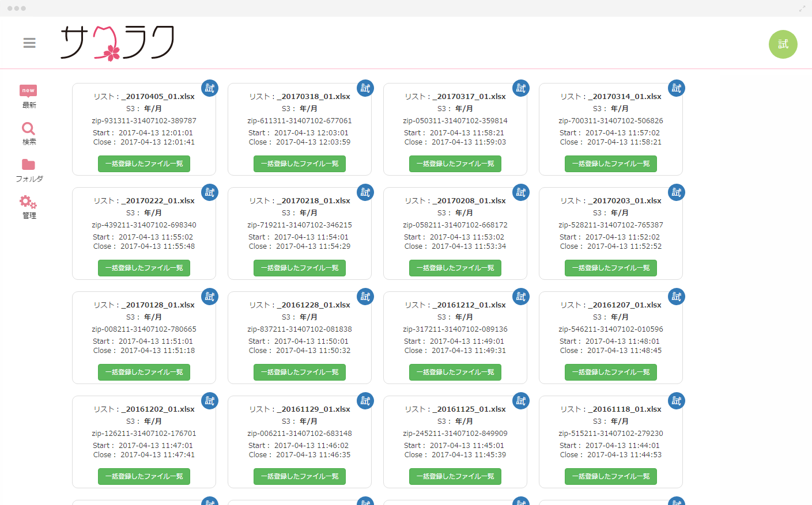Open file list for _20161202_01.xlsx
This screenshot has height=505, width=812.
144,476
